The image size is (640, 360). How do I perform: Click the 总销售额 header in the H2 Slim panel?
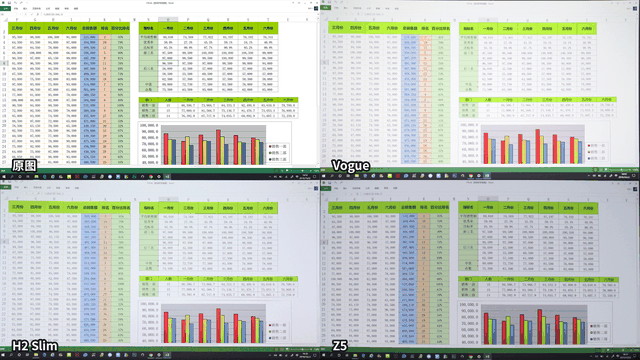coord(90,207)
